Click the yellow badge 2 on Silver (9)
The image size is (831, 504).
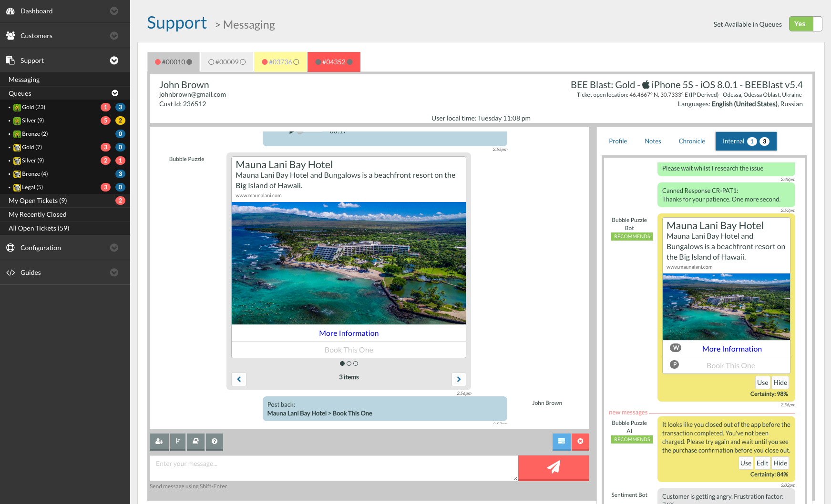pos(121,121)
